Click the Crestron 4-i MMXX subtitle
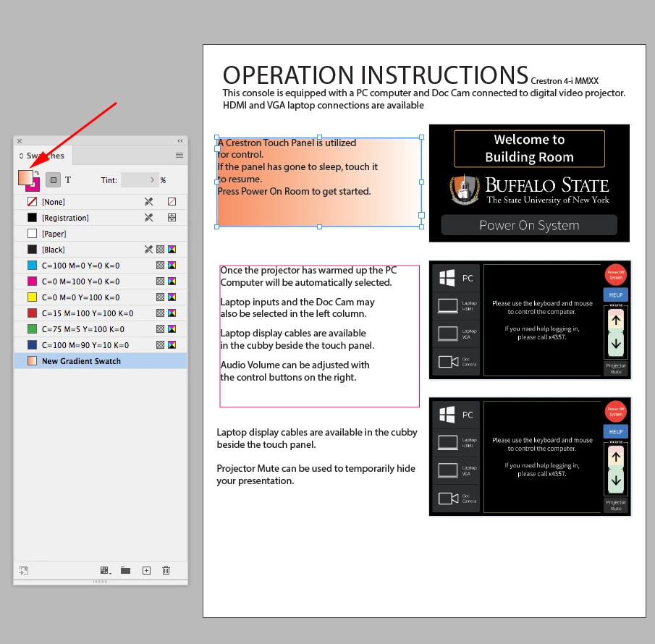The height and width of the screenshot is (644, 655). click(565, 80)
